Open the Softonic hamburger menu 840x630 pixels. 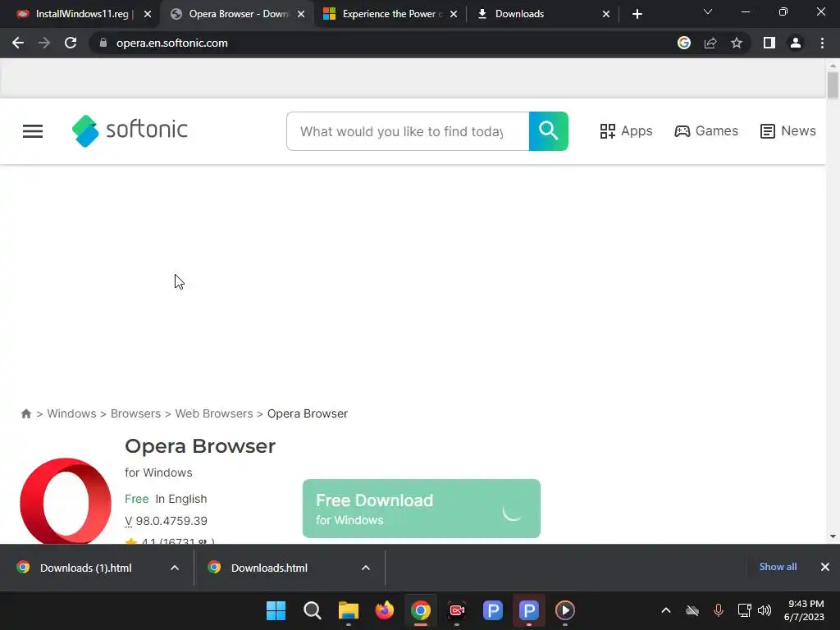[x=33, y=131]
